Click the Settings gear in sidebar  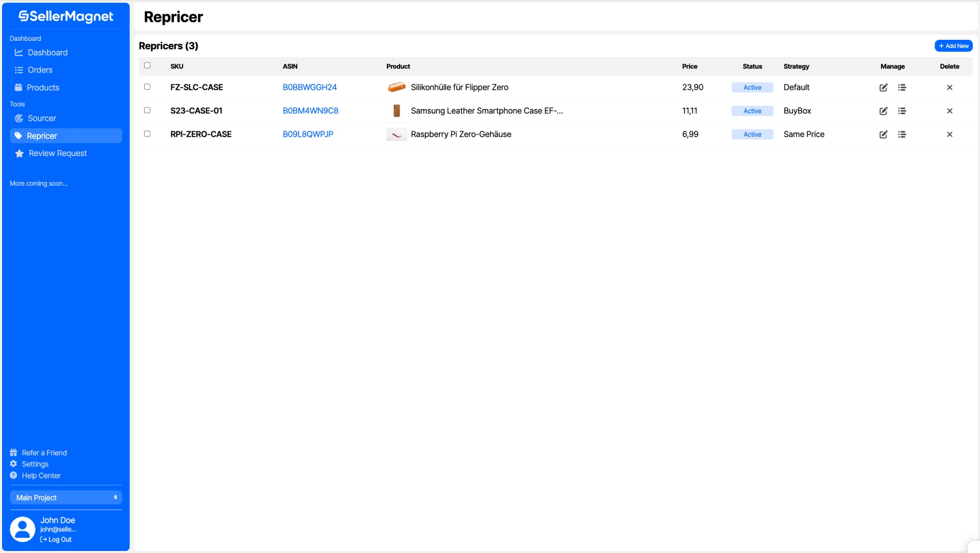[x=14, y=464]
